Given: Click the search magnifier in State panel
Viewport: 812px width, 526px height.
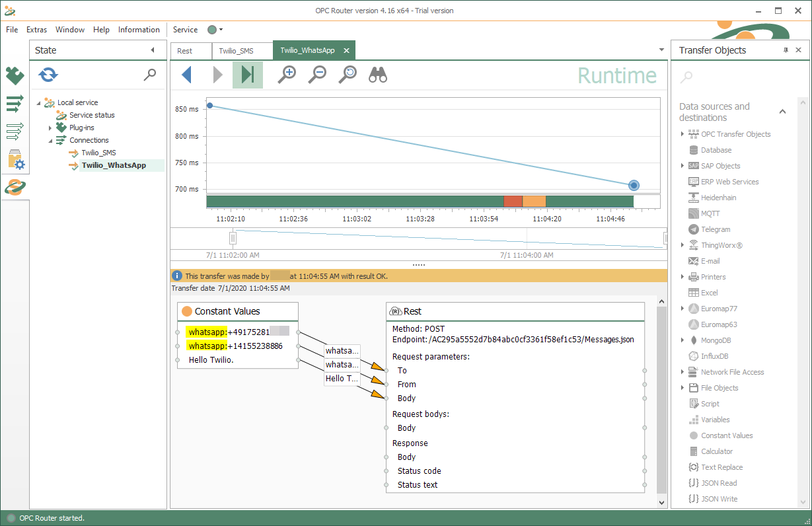Looking at the screenshot, I should pyautogui.click(x=150, y=75).
